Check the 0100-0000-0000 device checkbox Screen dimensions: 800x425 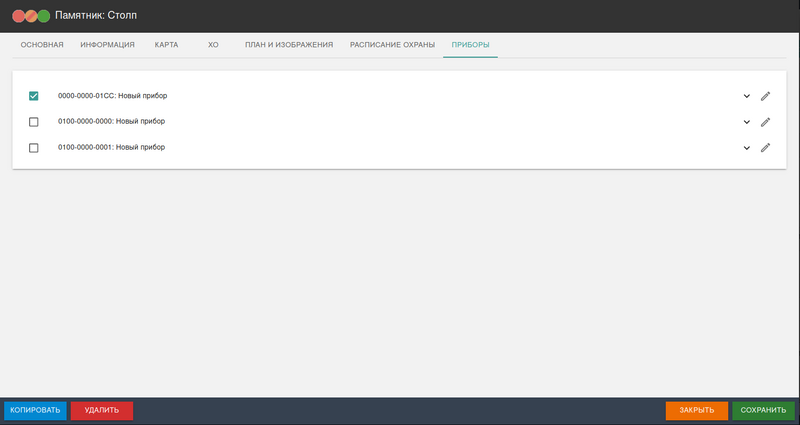(34, 122)
